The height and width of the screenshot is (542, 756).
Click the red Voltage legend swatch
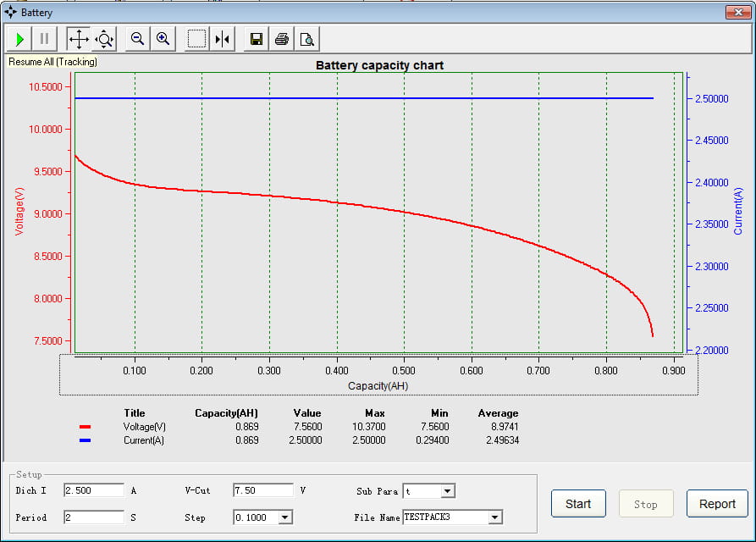(x=85, y=427)
